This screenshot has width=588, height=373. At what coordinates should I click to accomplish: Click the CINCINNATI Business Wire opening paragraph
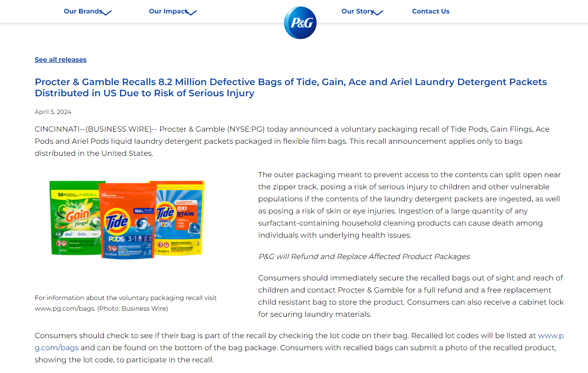tap(292, 141)
